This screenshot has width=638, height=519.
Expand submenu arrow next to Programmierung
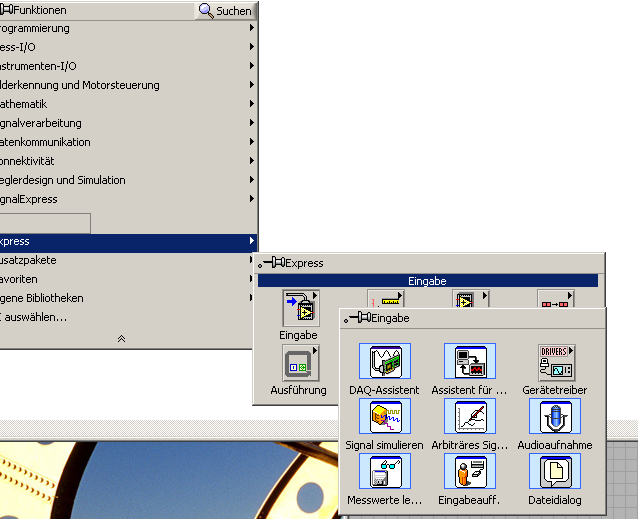(252, 28)
